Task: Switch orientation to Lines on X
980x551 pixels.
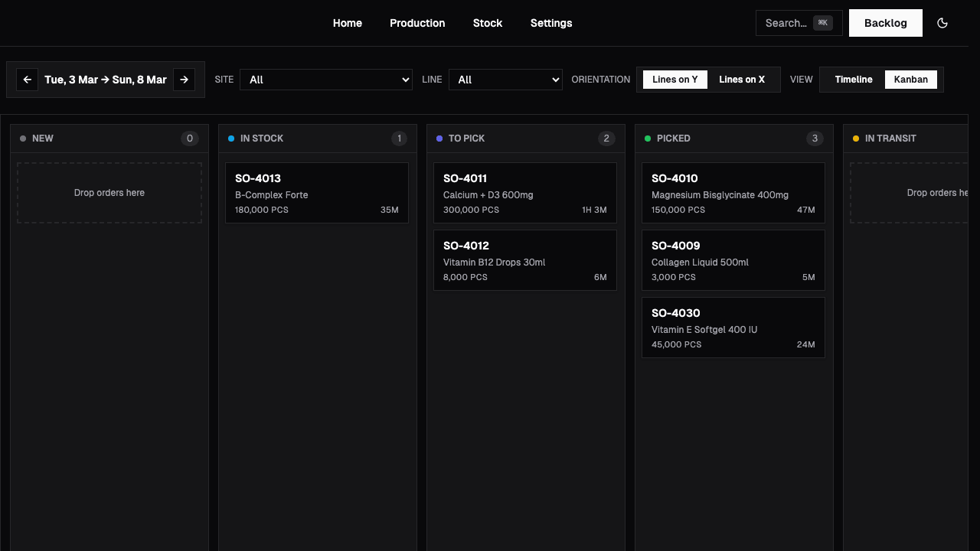Action: pyautogui.click(x=741, y=79)
